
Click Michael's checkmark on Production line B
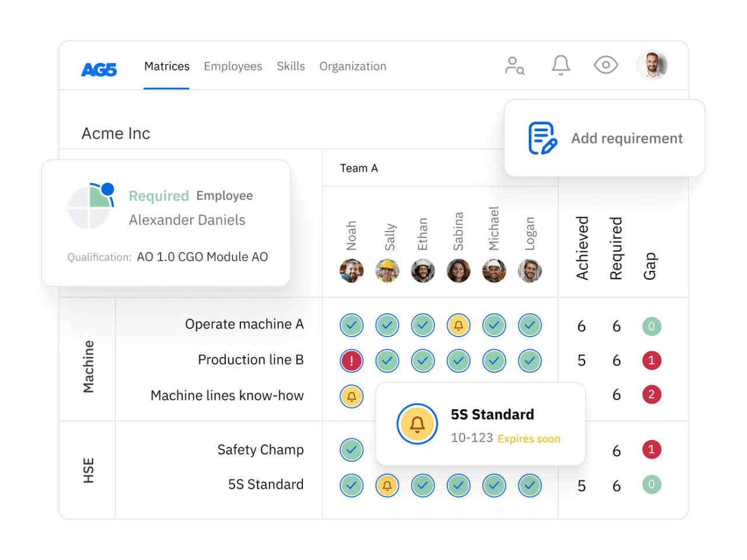coord(494,361)
